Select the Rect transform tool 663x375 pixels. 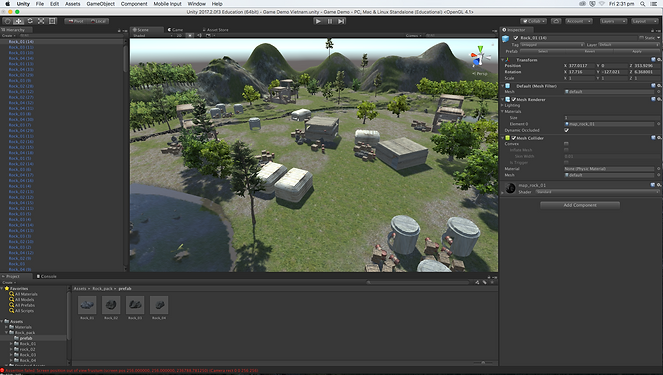point(52,21)
